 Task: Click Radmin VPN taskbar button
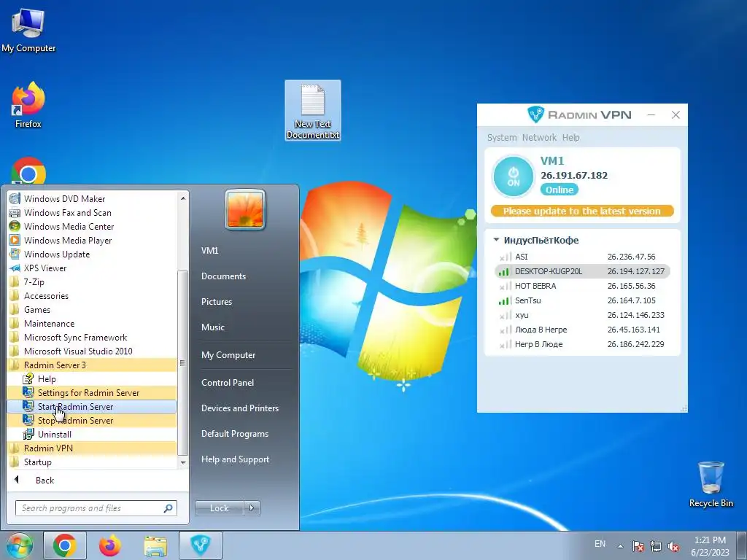point(200,545)
